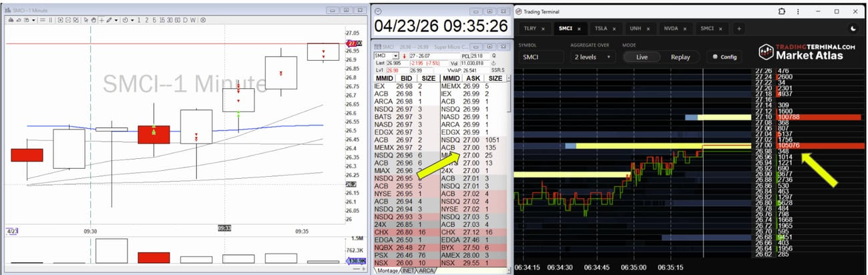Viewport: 868px width, 275px height.
Task: Click the crosshair tool in chart toolbar
Action: pyautogui.click(x=101, y=20)
